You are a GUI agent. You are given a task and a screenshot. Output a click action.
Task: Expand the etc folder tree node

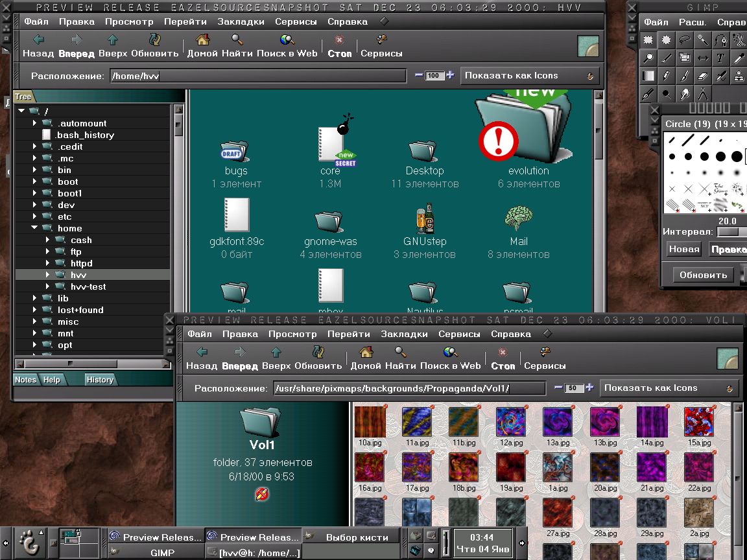[x=34, y=216]
